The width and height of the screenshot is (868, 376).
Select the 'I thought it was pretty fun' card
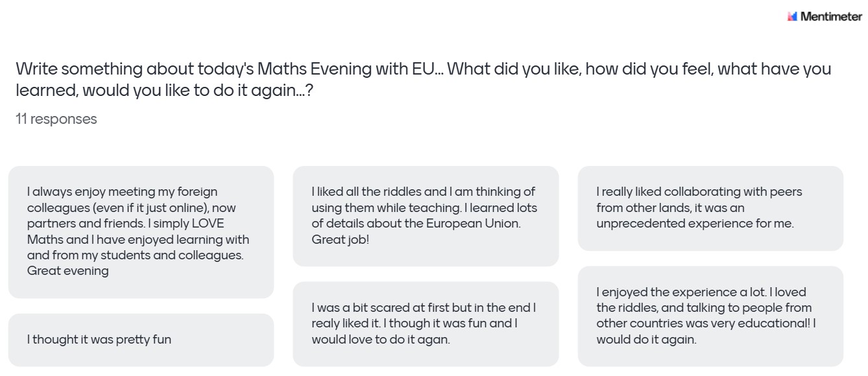point(141,340)
